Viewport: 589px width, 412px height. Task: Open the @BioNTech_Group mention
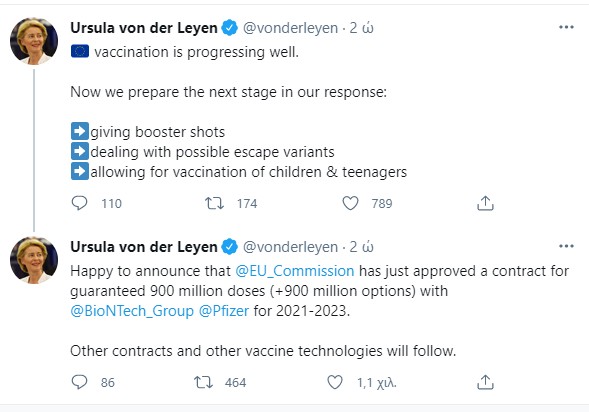click(x=132, y=311)
